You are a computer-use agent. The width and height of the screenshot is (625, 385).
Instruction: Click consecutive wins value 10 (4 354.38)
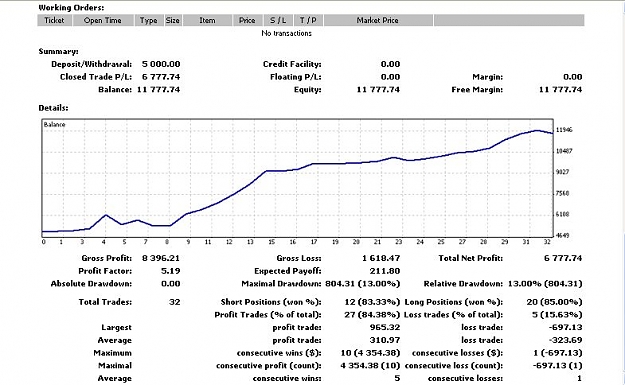(x=370, y=353)
